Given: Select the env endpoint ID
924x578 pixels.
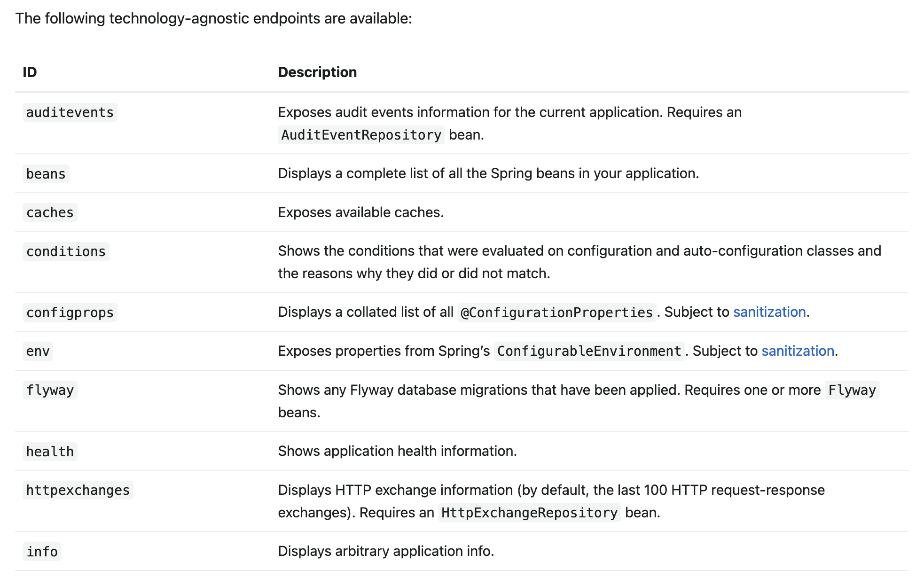Looking at the screenshot, I should tap(38, 351).
